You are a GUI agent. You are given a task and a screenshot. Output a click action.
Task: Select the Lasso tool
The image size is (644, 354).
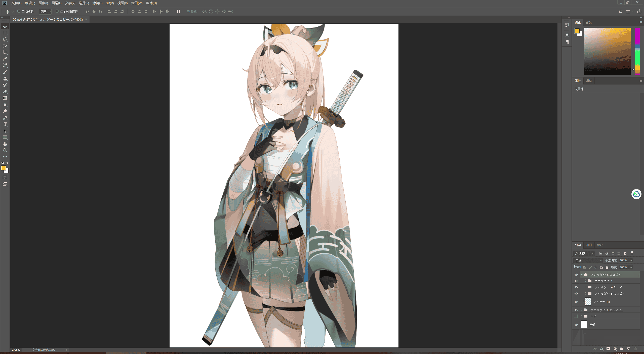click(5, 39)
